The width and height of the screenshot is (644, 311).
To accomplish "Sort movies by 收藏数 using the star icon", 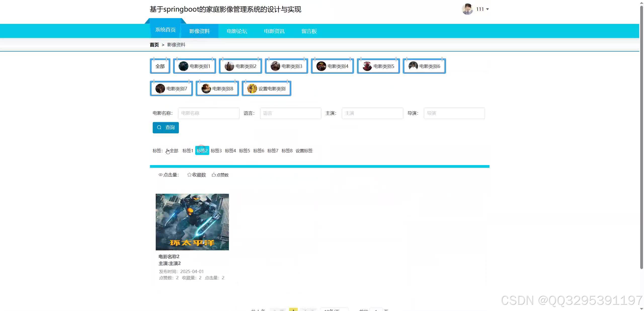I will [x=189, y=175].
